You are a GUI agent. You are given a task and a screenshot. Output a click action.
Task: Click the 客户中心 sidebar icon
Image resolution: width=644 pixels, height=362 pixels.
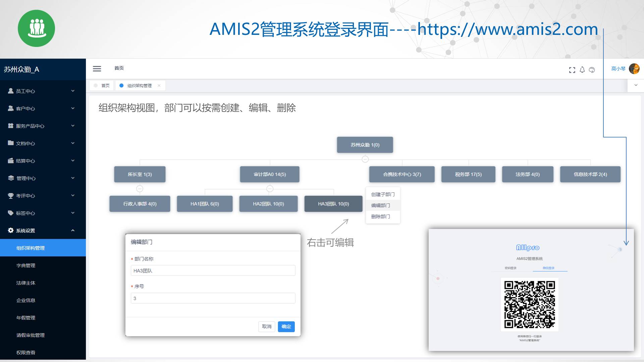click(x=11, y=108)
